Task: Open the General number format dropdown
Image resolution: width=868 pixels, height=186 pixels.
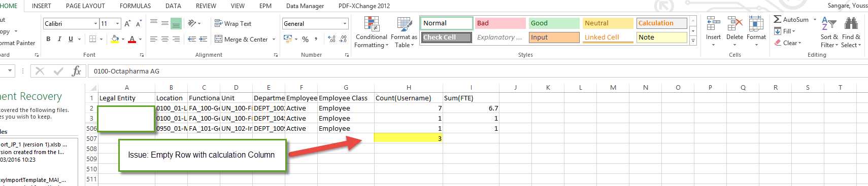Action: [x=345, y=23]
